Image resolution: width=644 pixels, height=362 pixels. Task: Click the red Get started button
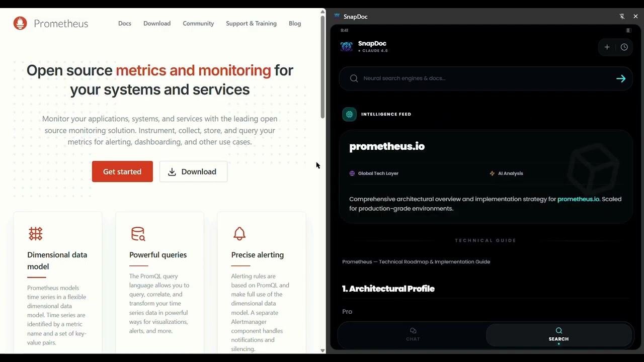(x=122, y=171)
